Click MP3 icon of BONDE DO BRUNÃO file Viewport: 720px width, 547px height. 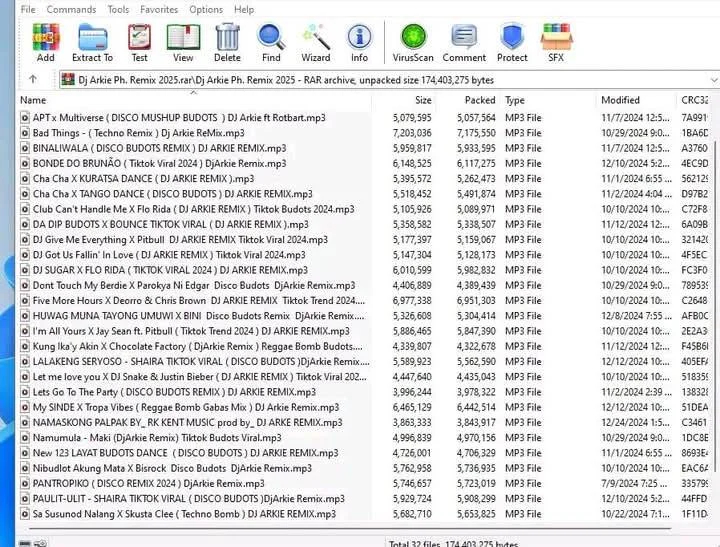click(x=25, y=164)
